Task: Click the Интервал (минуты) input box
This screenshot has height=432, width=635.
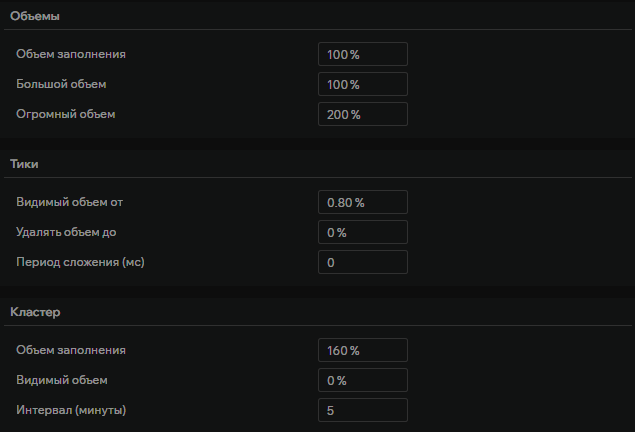Action: coord(362,410)
